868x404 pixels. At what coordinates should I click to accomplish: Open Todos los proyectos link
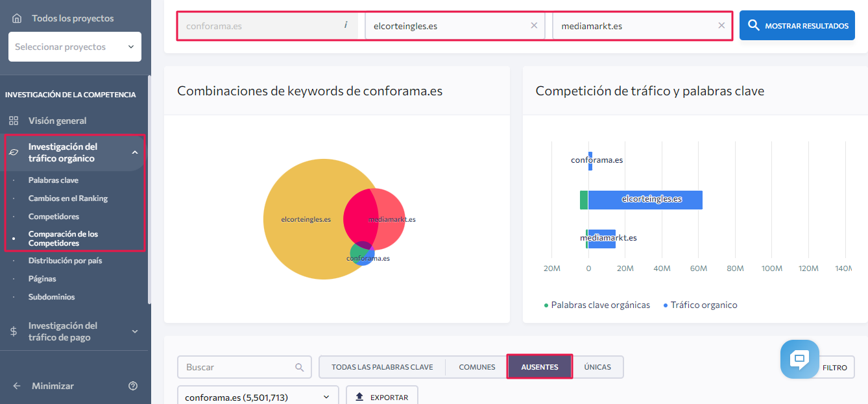73,18
